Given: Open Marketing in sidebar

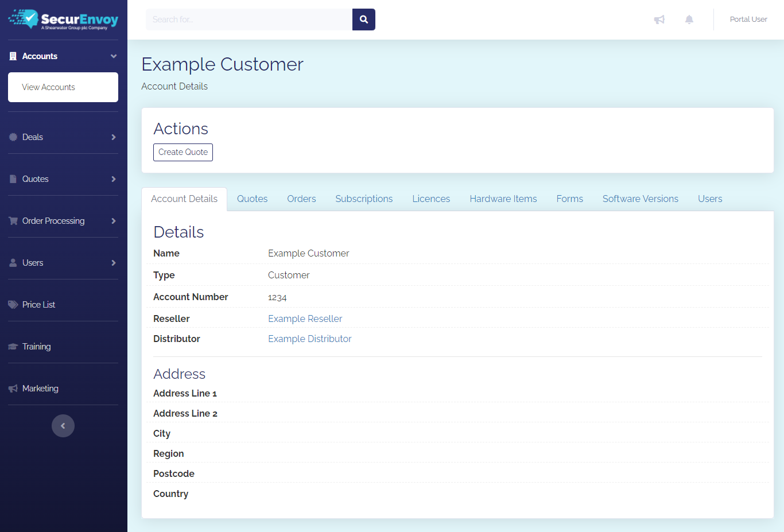Looking at the screenshot, I should tap(40, 389).
